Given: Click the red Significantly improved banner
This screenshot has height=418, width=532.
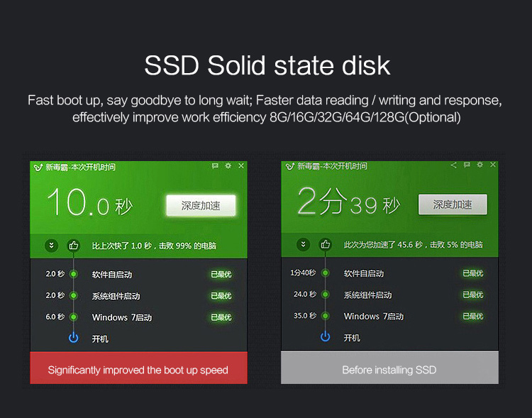Looking at the screenshot, I should coord(139,368).
